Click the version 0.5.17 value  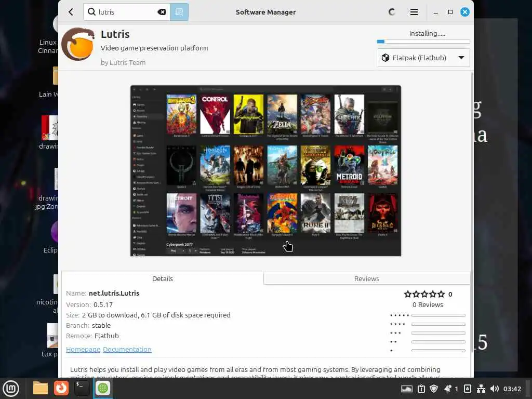click(103, 304)
